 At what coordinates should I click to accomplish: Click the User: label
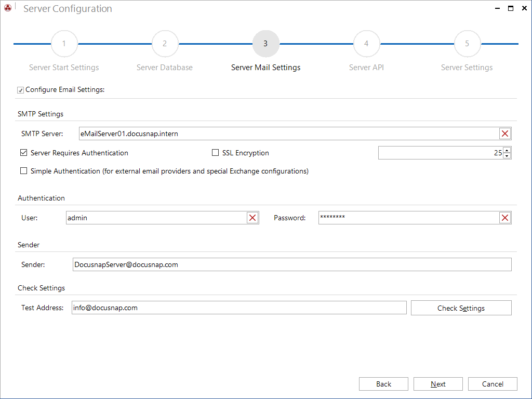click(30, 218)
